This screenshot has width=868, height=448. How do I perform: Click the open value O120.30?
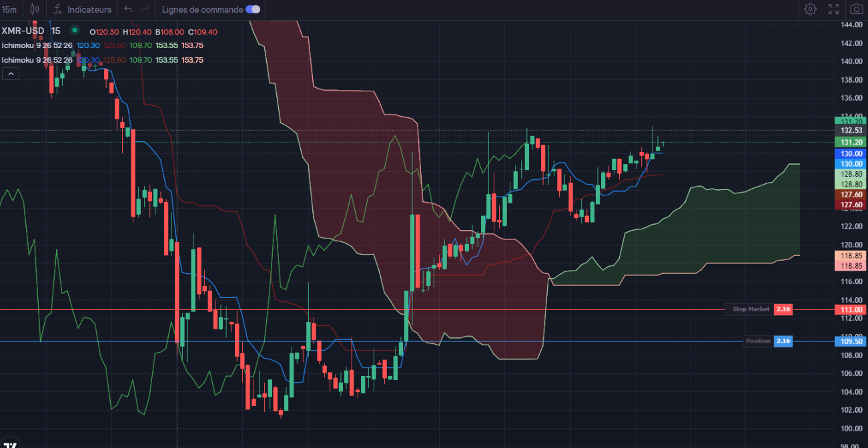click(x=105, y=31)
